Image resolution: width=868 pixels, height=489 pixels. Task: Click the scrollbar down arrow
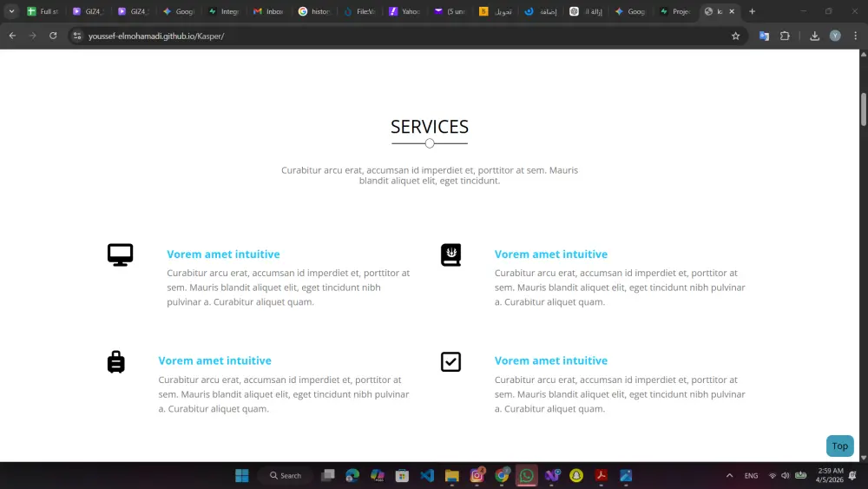point(863,458)
